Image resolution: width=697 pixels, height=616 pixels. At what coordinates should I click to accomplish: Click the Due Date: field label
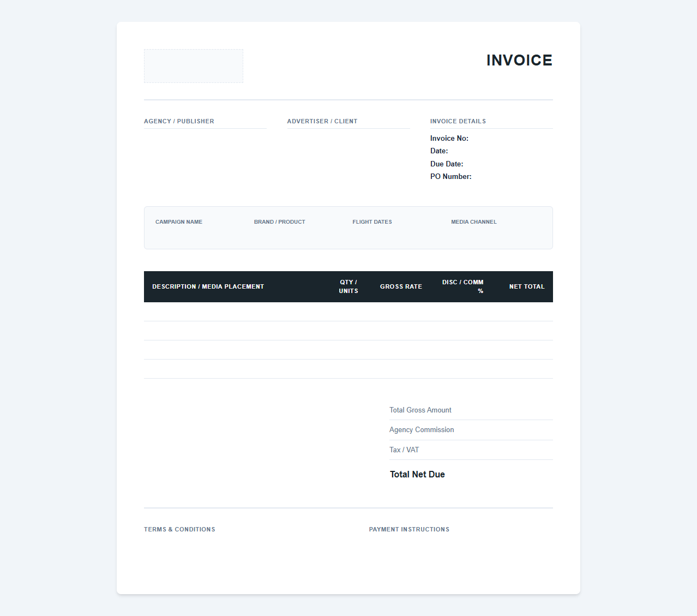[x=447, y=164]
